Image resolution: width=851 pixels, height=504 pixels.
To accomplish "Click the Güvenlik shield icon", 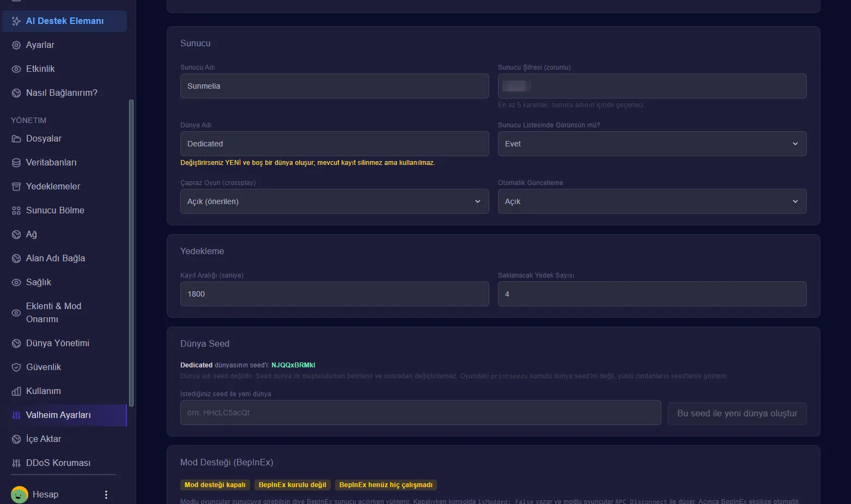I will [x=16, y=367].
